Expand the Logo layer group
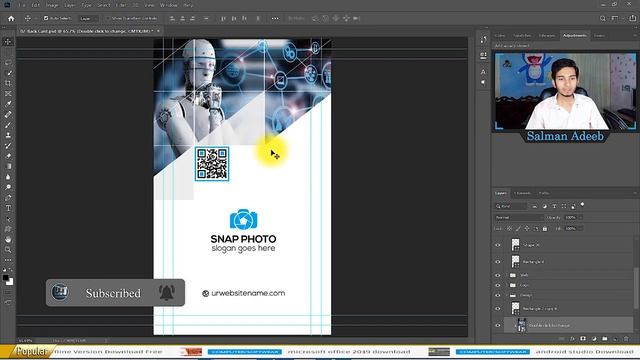The image size is (640, 360). coord(506,285)
